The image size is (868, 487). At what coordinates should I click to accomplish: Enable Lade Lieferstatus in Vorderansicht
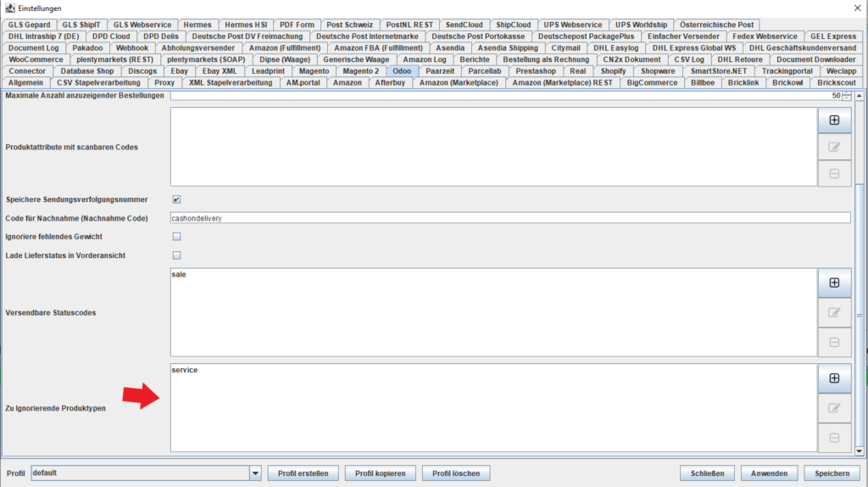[x=176, y=255]
